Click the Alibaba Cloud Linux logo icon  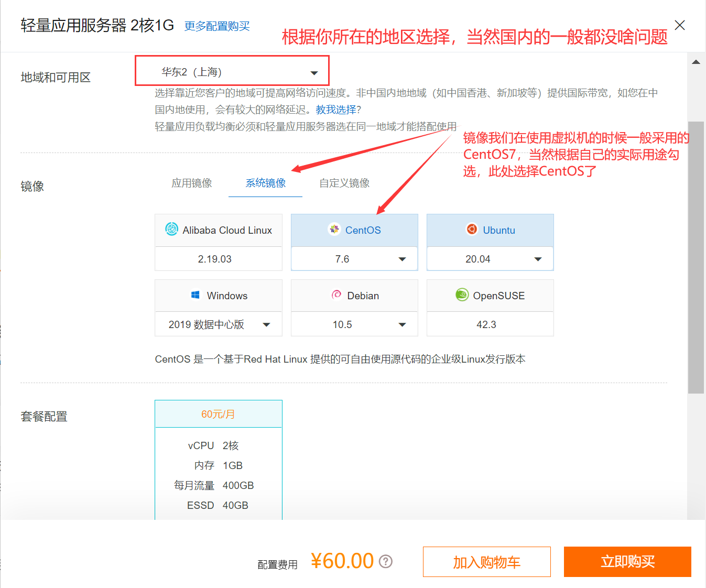pos(172,229)
